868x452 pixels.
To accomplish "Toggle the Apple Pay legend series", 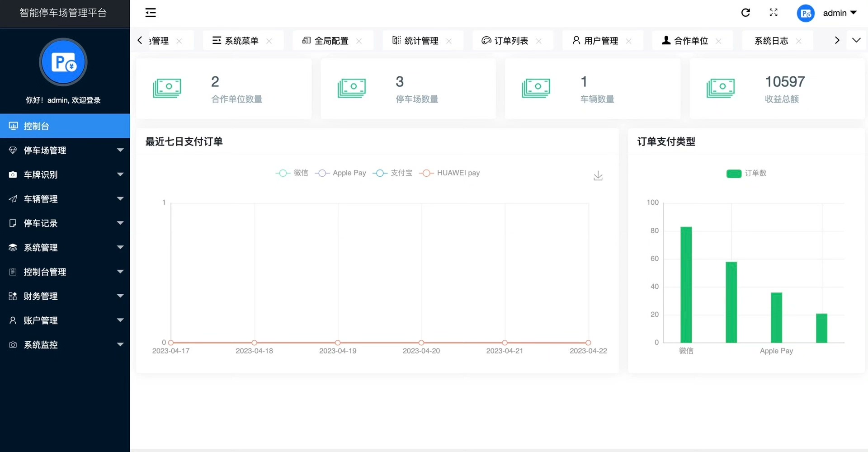I will point(340,173).
